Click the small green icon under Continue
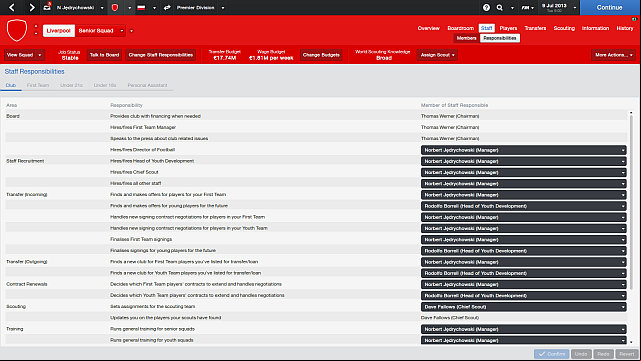The image size is (641, 361). point(634,19)
